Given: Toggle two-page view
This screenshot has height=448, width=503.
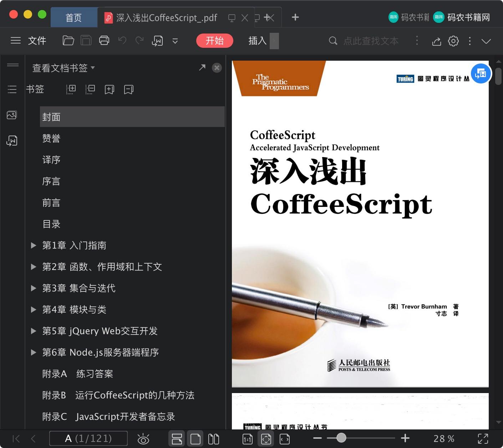Looking at the screenshot, I should [x=214, y=439].
